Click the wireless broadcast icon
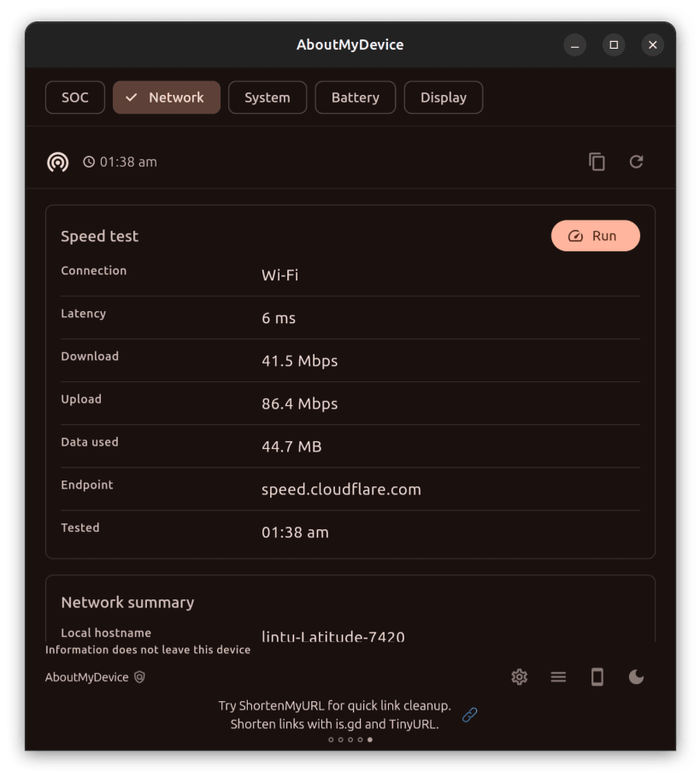 (58, 162)
